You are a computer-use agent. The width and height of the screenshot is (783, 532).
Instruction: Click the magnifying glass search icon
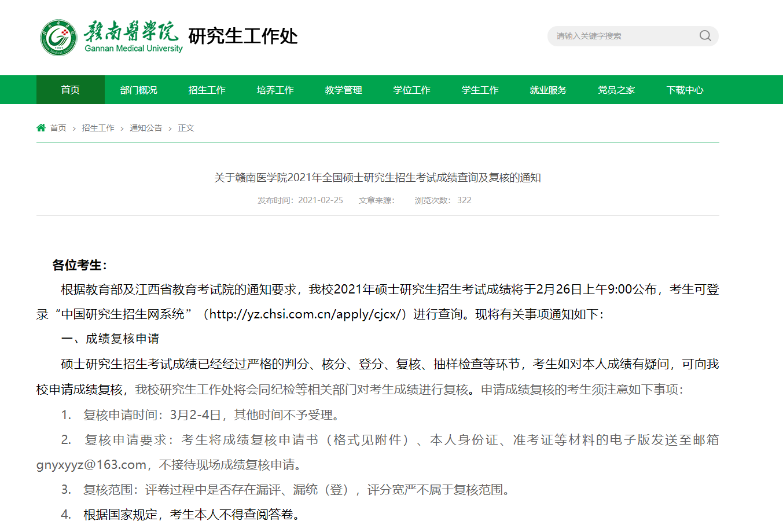(704, 35)
